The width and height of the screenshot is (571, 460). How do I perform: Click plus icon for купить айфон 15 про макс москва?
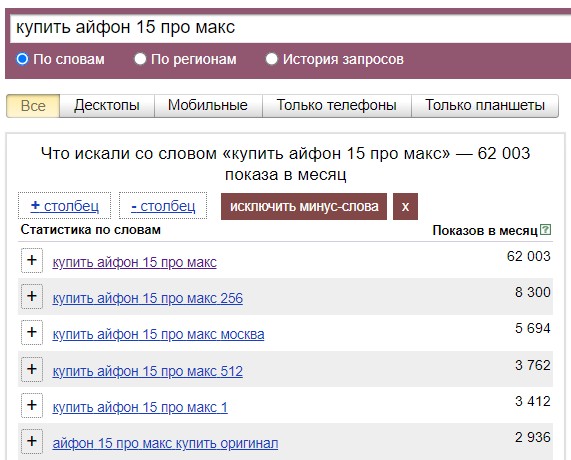click(32, 333)
